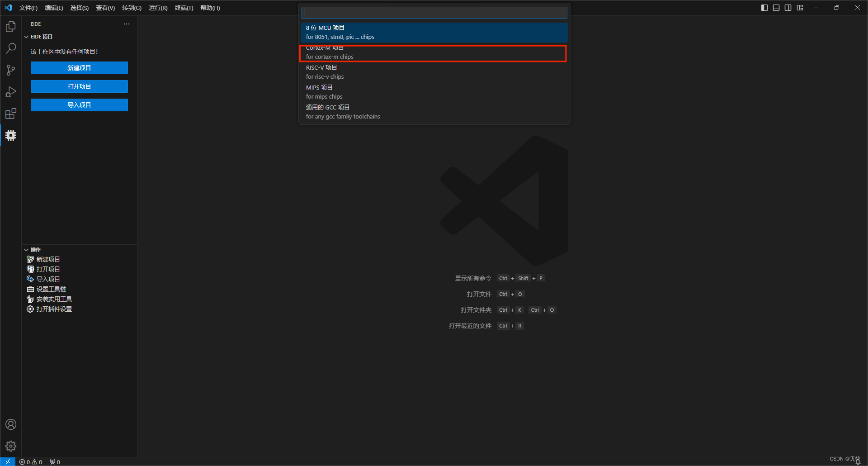This screenshot has width=868, height=466.
Task: Click the VS Code logo in title bar
Action: click(8, 8)
